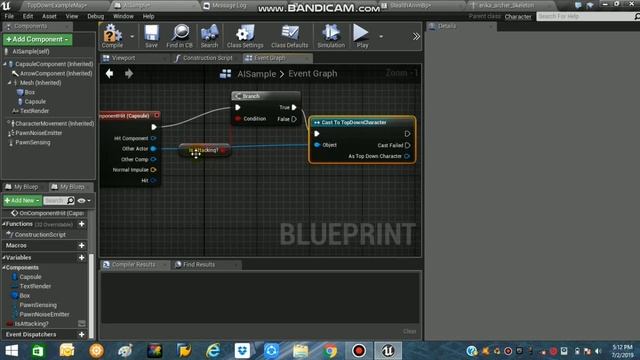Open the Window menu
Image resolution: width=640 pixels, height=360 pixels.
123,16
